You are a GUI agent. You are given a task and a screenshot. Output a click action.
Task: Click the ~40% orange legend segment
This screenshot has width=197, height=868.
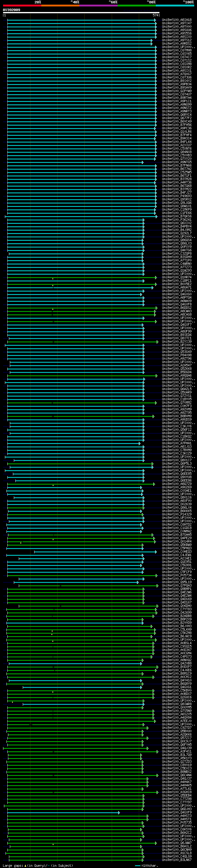60,6
